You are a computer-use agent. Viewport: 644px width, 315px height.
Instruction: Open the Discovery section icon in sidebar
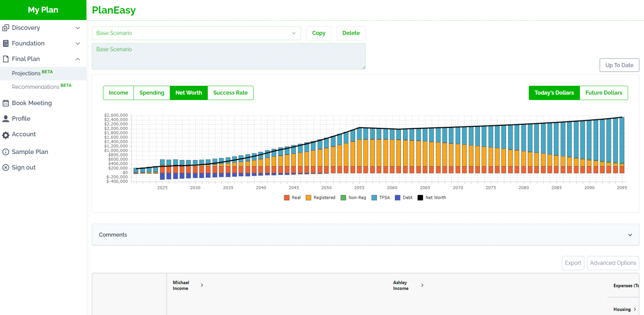6,27
